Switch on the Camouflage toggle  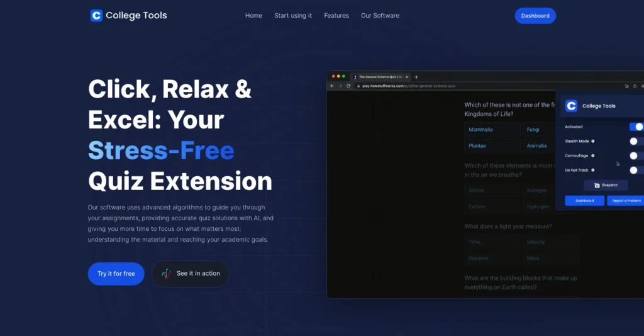click(x=635, y=155)
